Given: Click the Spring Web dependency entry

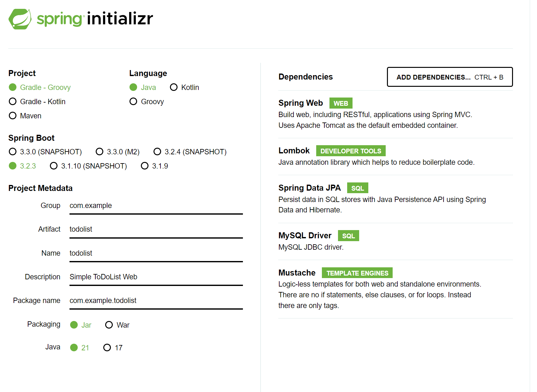Looking at the screenshot, I should 300,103.
